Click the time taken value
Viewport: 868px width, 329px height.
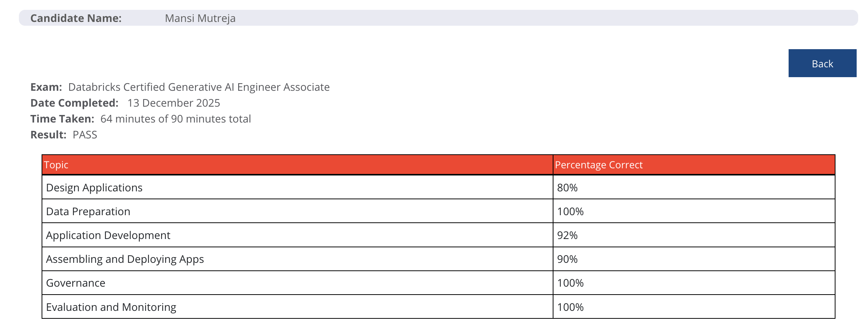175,119
